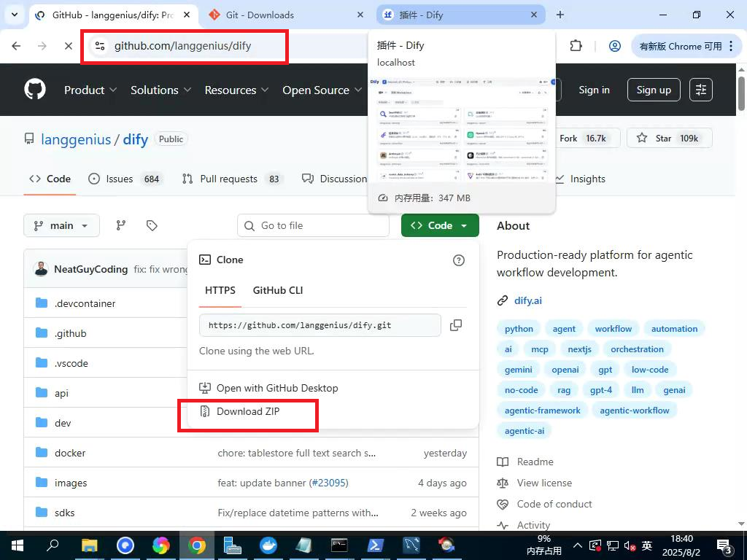747x560 pixels.
Task: Click the GitHub Octocat logo
Action: tap(35, 90)
